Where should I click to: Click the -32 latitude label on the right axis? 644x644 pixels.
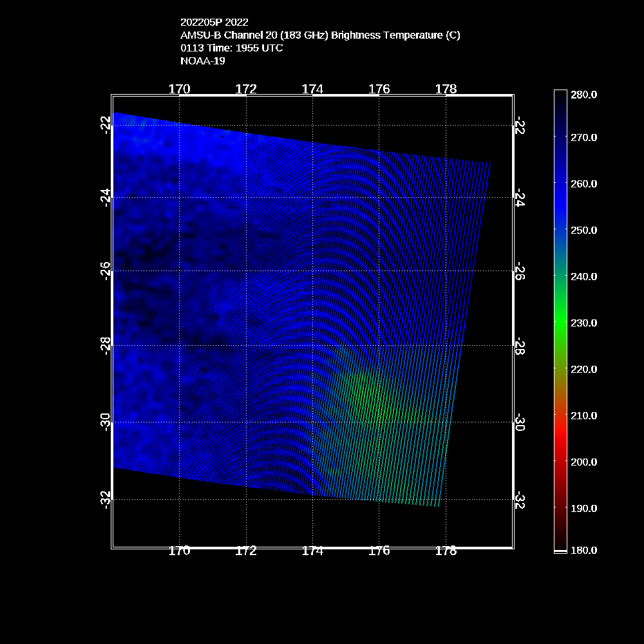coord(520,500)
